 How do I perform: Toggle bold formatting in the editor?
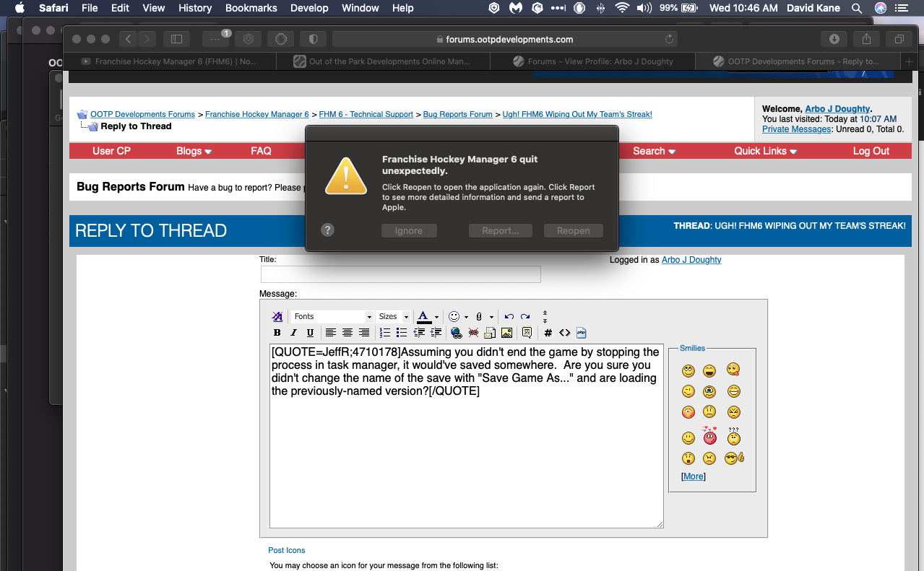(277, 333)
